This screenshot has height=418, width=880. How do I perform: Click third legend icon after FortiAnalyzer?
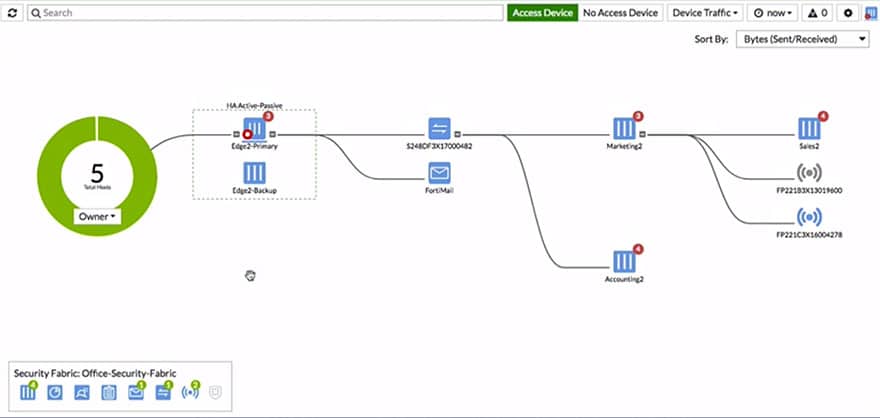[x=81, y=392]
